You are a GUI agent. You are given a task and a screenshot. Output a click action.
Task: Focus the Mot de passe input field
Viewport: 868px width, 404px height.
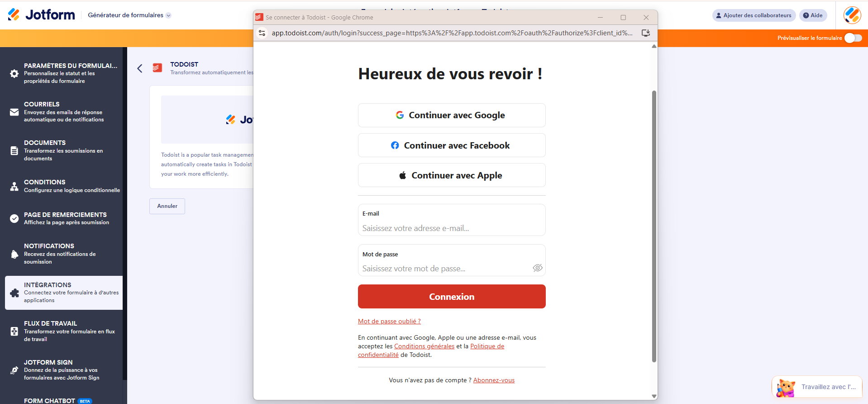tap(452, 260)
